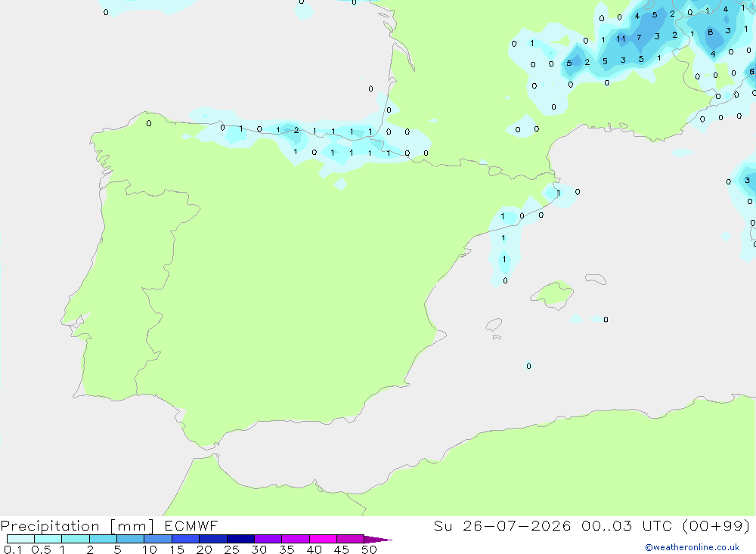This screenshot has width=756, height=554.
Task: Select the 40–45 mm magenta legend swatch
Action: (323, 539)
